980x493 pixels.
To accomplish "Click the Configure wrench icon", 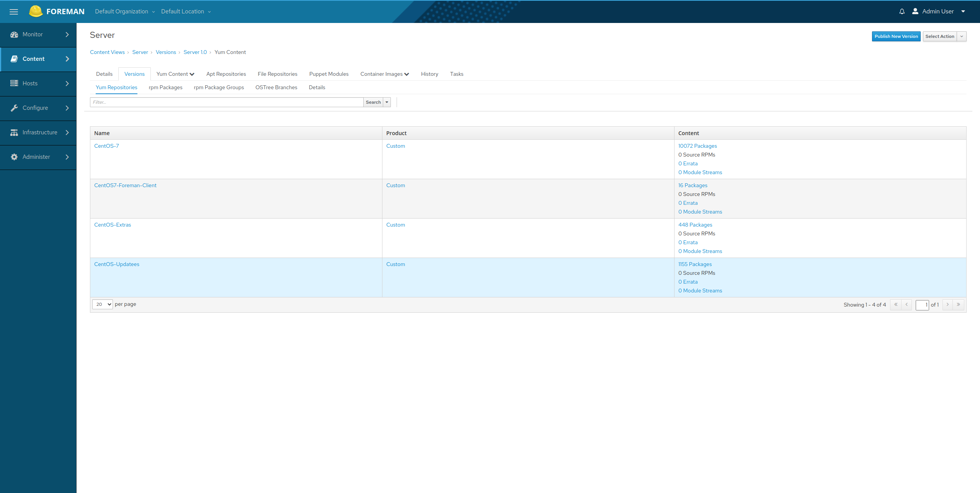I will point(14,108).
